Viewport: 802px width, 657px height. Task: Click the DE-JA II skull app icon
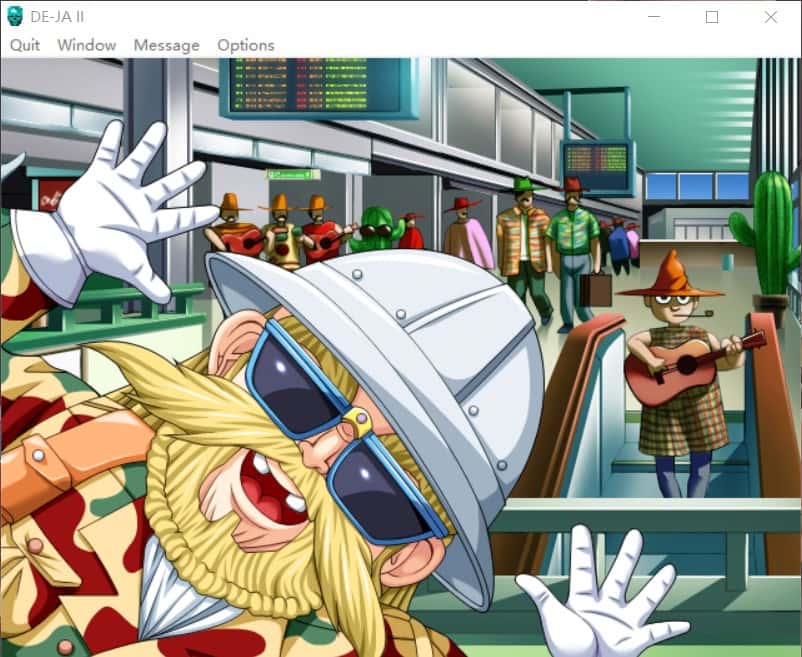click(15, 16)
